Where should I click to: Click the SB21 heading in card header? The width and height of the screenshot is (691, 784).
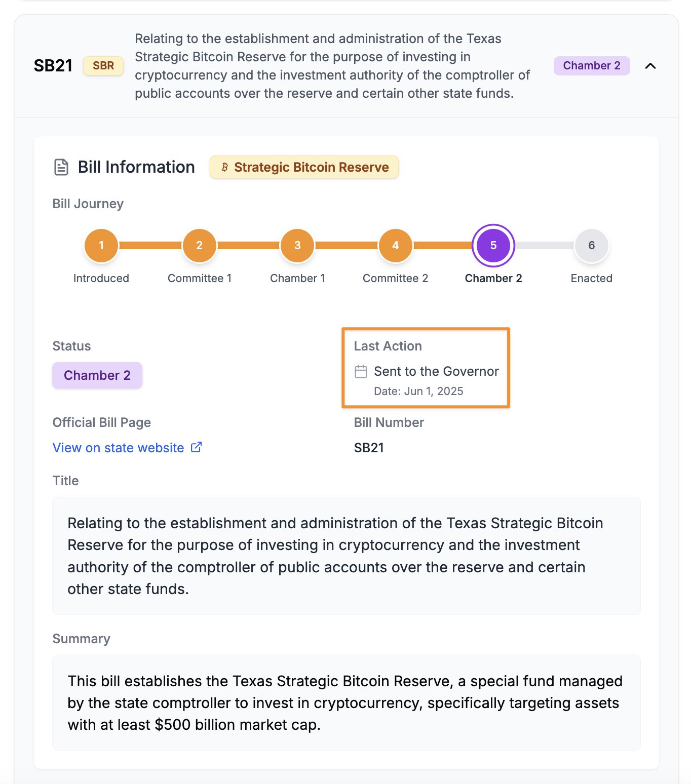pos(53,66)
